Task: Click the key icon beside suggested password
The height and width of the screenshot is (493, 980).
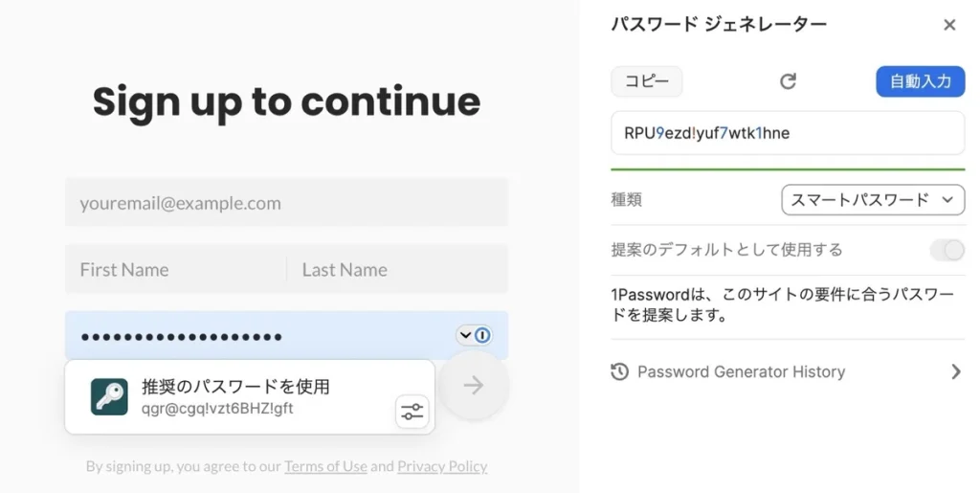Action: point(109,396)
